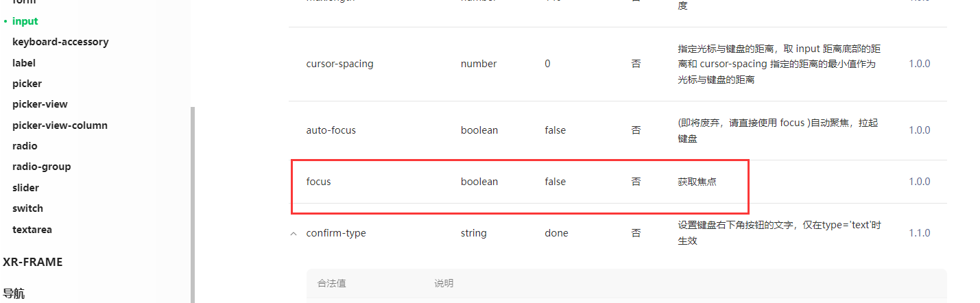Open the radio-group sidebar entry

tap(41, 167)
